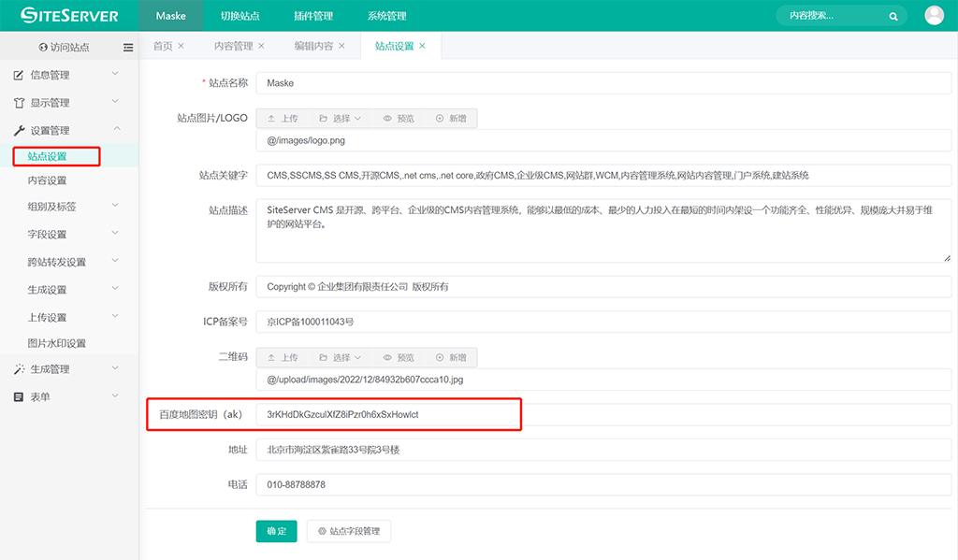Close the 首页 tab

pyautogui.click(x=181, y=46)
